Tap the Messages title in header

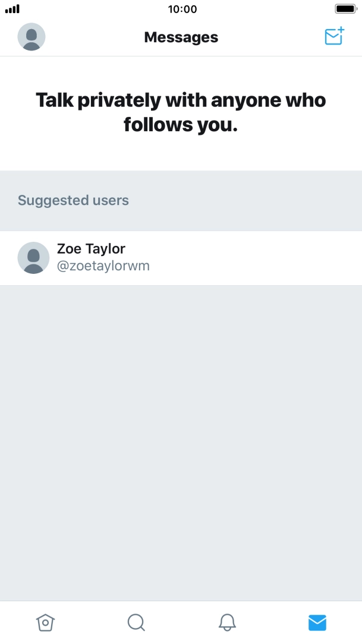pos(181,37)
